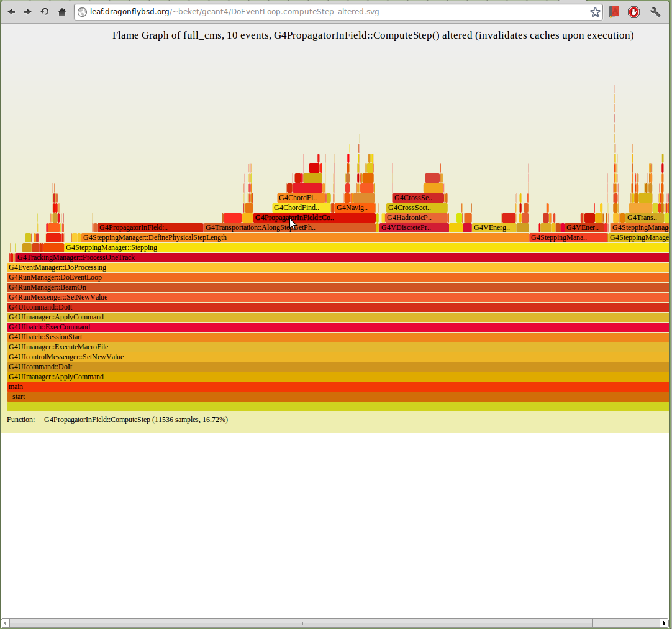The height and width of the screenshot is (629, 672).
Task: Click the horizontal scrollbar thumb
Action: point(301,623)
